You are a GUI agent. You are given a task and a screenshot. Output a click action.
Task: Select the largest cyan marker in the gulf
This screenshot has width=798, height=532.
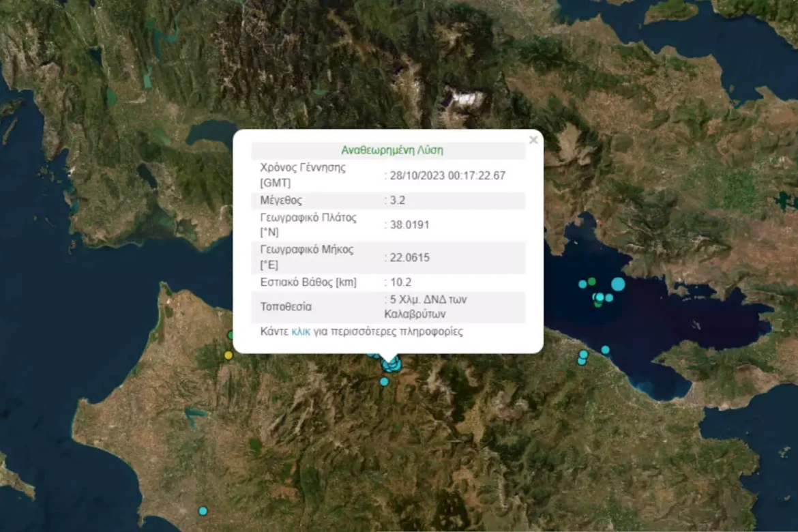[x=618, y=284]
